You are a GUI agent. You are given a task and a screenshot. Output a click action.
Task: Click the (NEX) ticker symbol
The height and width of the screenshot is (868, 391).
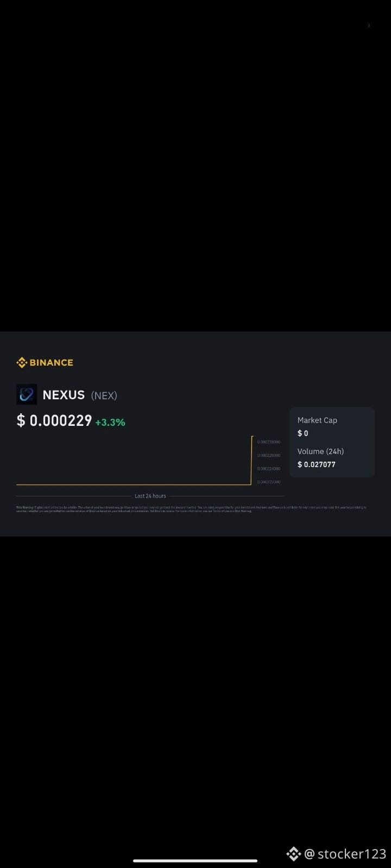click(104, 395)
